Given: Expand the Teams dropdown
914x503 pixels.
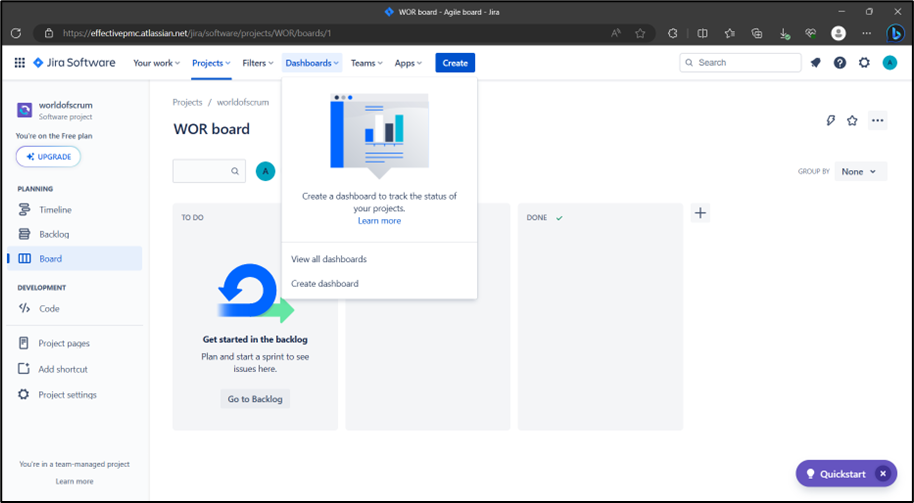Looking at the screenshot, I should pos(367,63).
